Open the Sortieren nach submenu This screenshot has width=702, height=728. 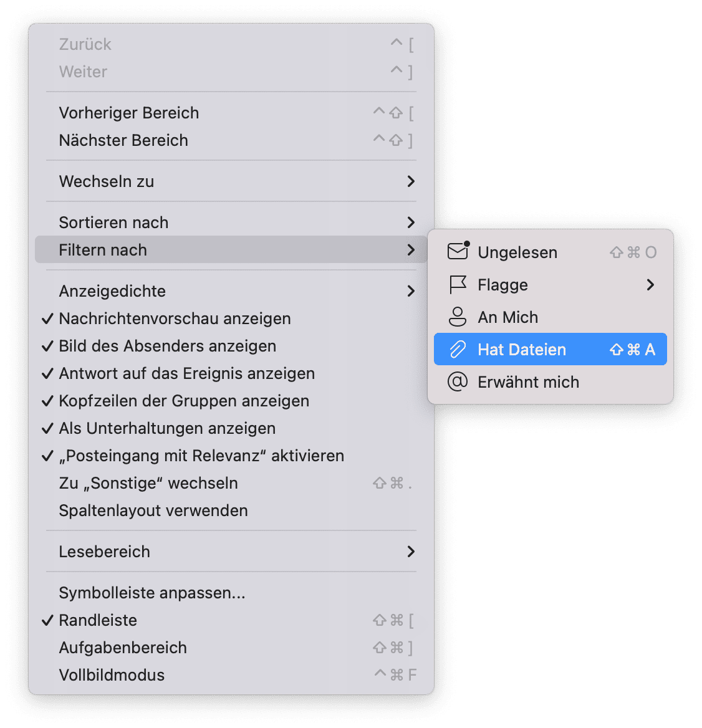[410, 223]
